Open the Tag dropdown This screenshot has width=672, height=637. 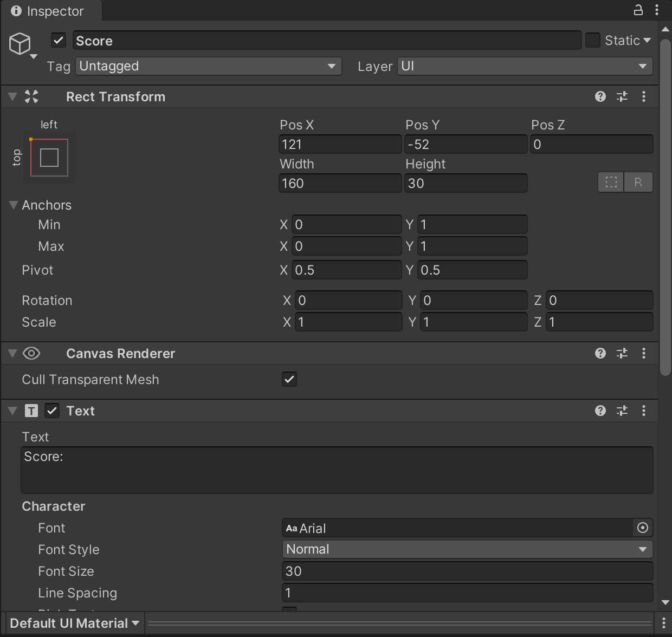(x=208, y=66)
